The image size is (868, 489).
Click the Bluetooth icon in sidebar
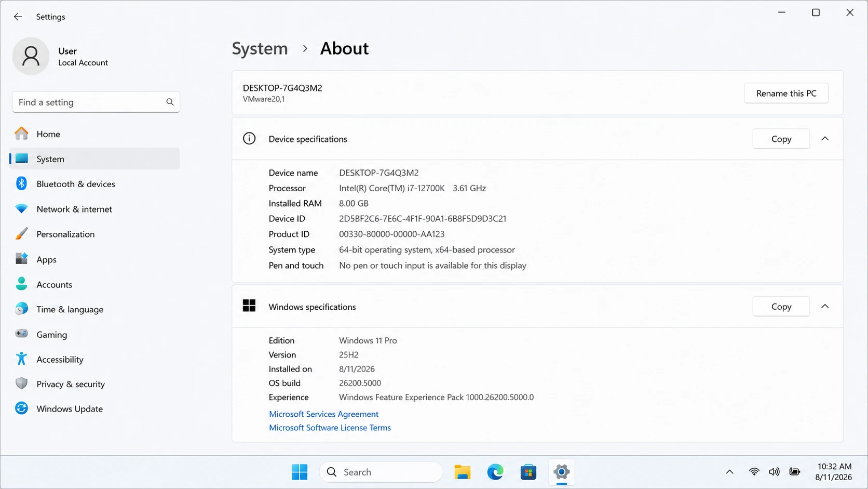coord(21,183)
